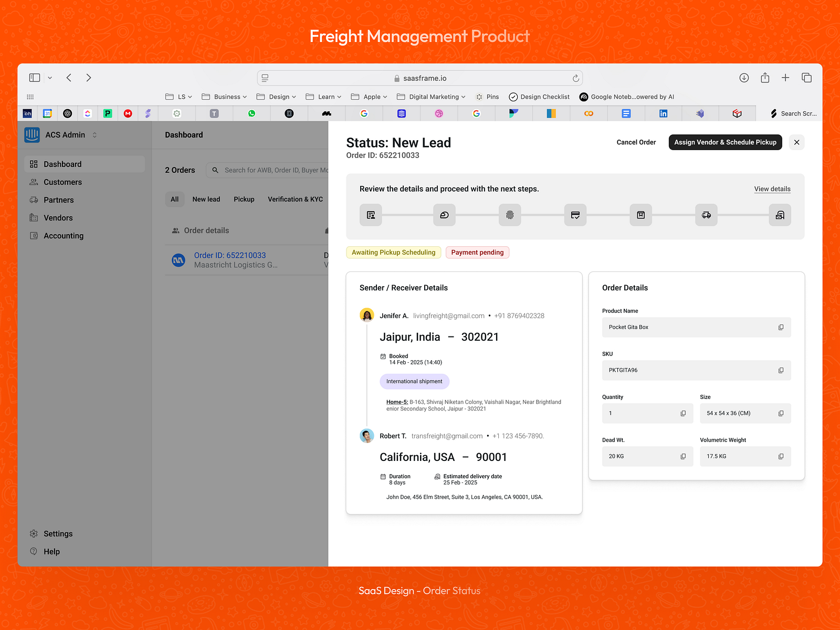Open the WhatsApp favorites icon in the browser bar
The height and width of the screenshot is (630, 840).
[251, 113]
